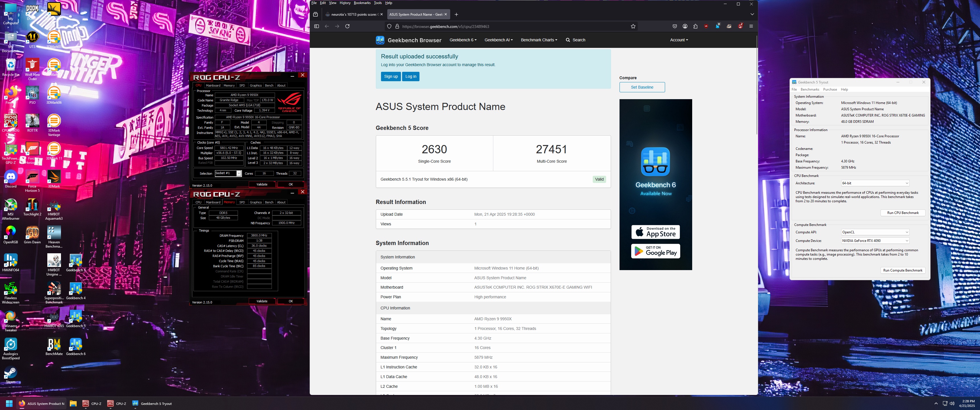Click the Sign up button
980x410 pixels.
coord(391,76)
